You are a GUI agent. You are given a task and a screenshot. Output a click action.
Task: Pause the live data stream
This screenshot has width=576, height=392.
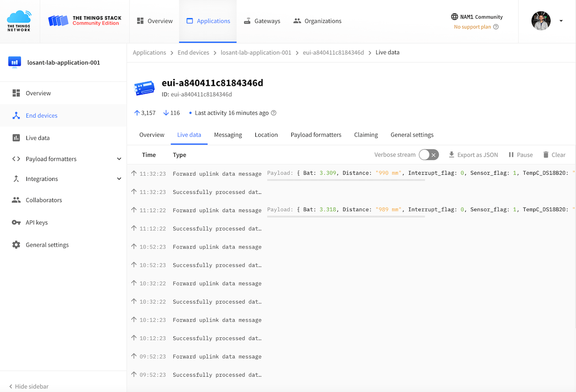521,155
